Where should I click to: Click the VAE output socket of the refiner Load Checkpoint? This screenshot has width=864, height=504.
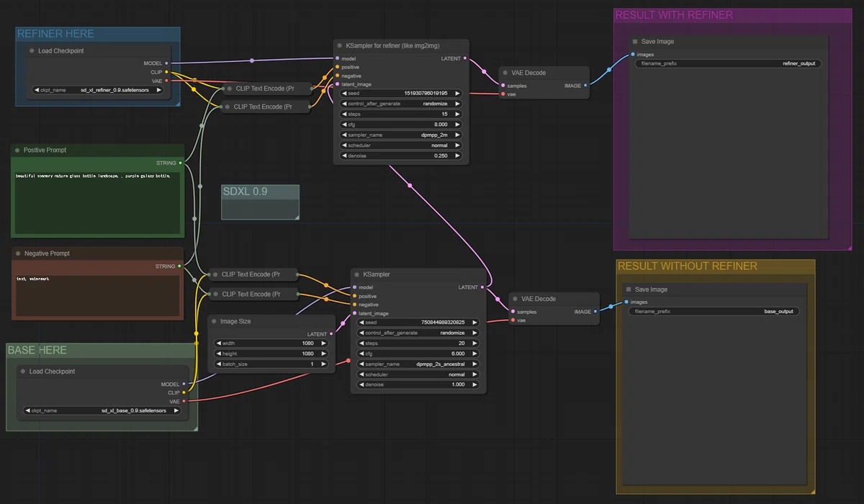coord(167,81)
